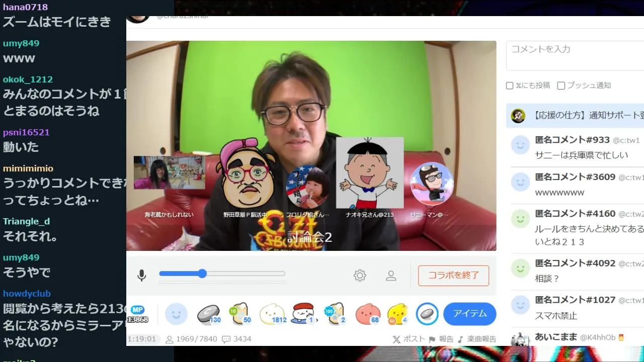Click the X ポスト share link
This screenshot has height=362, width=644.
pyautogui.click(x=409, y=339)
